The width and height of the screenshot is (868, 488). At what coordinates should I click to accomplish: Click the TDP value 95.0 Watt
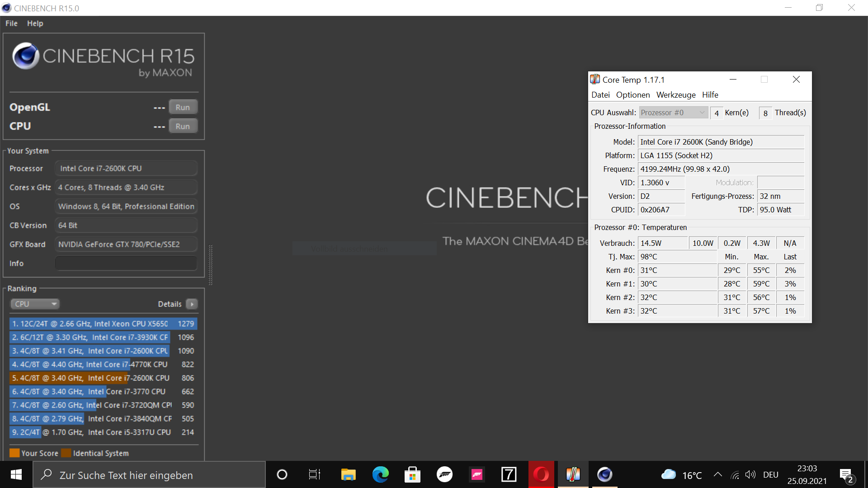[x=781, y=210]
